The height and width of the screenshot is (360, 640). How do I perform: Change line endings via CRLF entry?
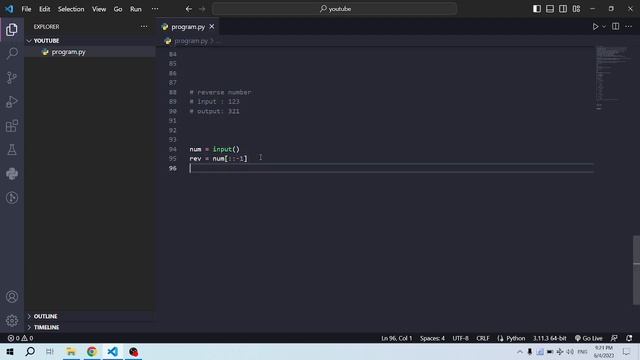[483, 338]
